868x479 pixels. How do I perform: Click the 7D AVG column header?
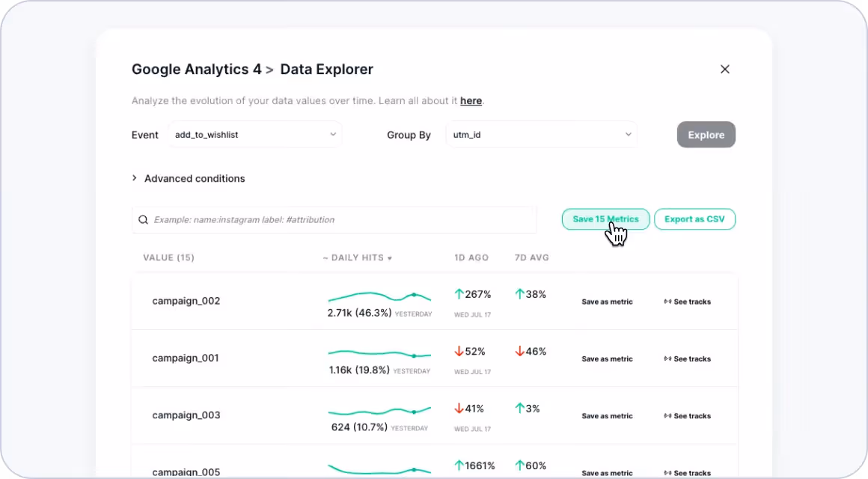pyautogui.click(x=531, y=257)
